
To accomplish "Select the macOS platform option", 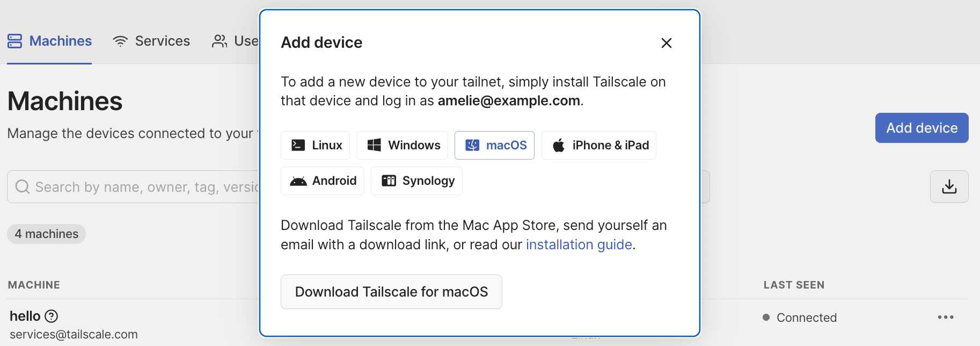I will [x=494, y=145].
